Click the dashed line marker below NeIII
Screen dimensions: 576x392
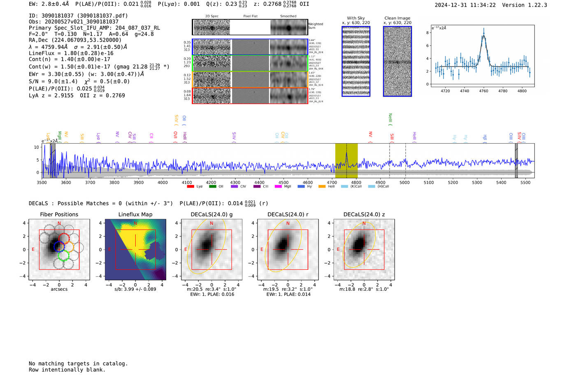[390, 160]
